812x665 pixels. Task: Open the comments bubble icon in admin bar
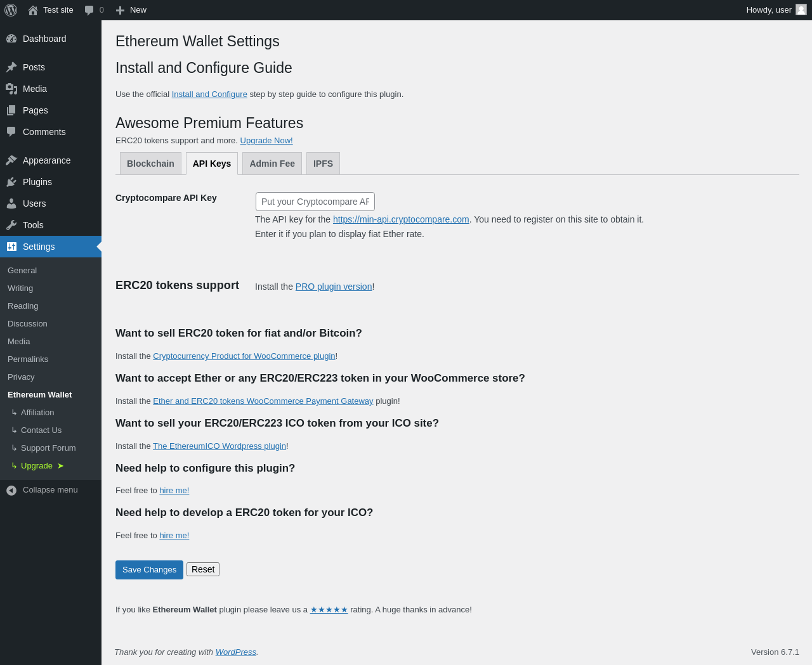(x=89, y=10)
